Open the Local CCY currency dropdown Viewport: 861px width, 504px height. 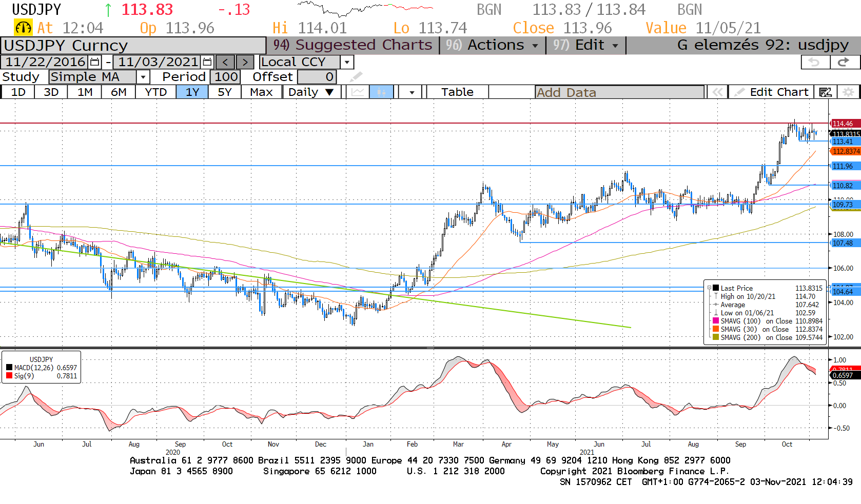347,62
